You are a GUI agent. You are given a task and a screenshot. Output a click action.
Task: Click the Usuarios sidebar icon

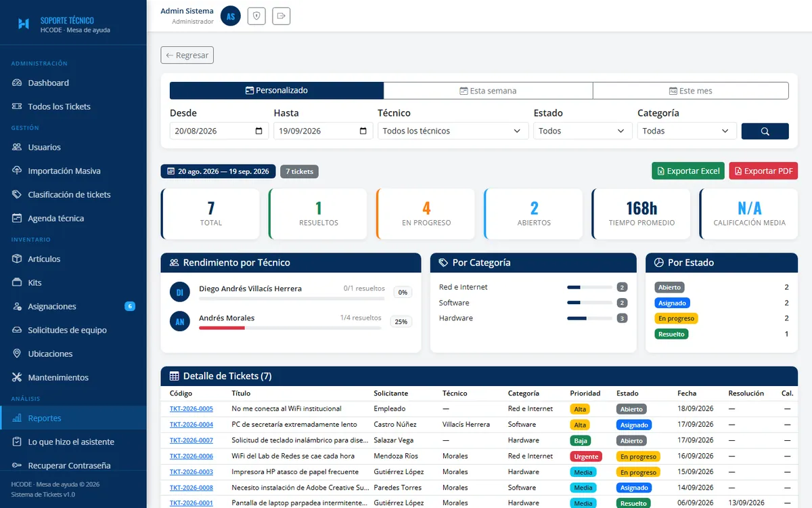(x=17, y=147)
